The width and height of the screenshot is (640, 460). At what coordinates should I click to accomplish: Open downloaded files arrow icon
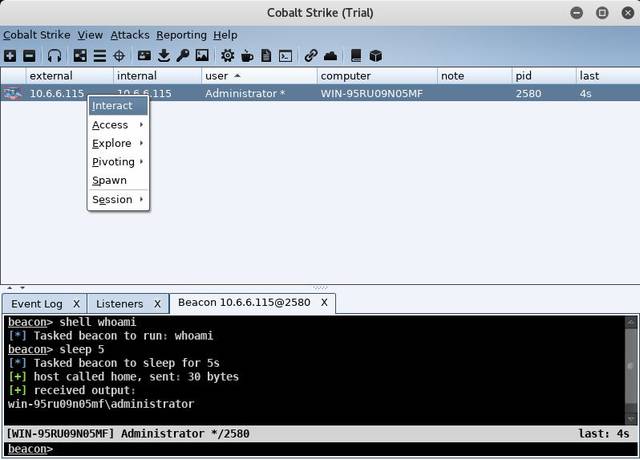(x=164, y=56)
